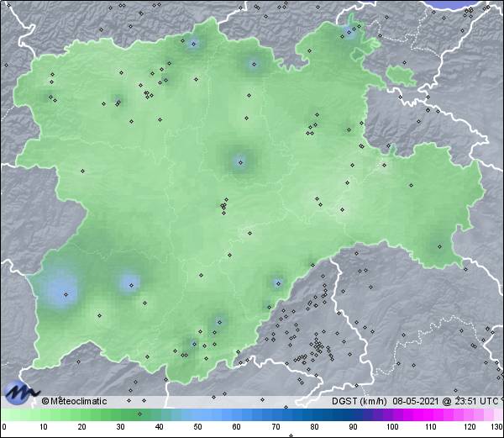Screen dimensions: 504x438
Task: Click the scale value 120
Action: 470,427
